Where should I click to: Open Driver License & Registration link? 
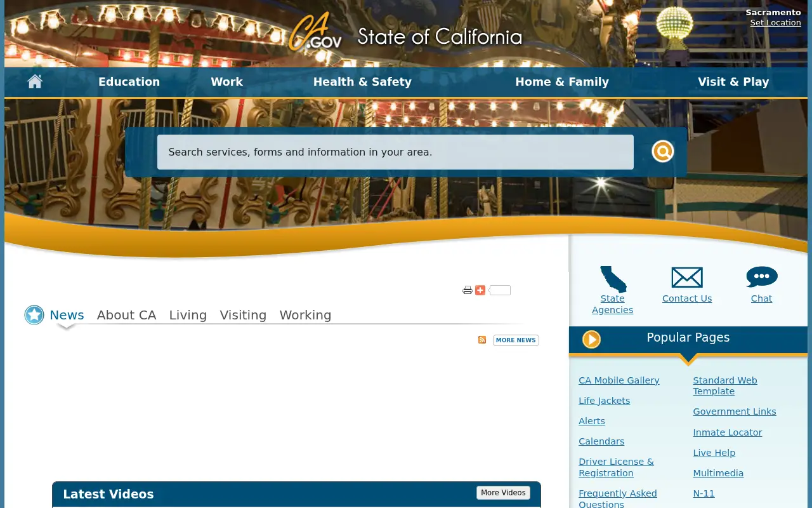[616, 467]
